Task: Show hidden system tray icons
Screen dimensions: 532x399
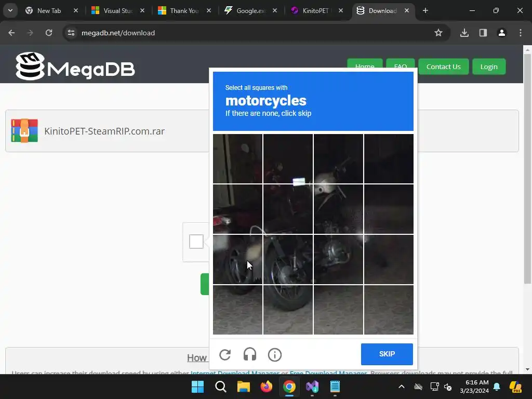Action: tap(402, 387)
